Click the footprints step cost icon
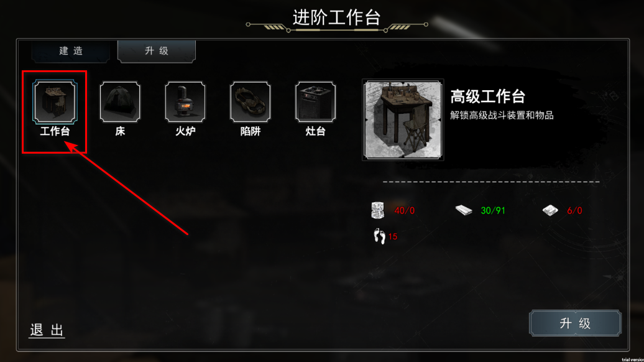 click(x=379, y=236)
